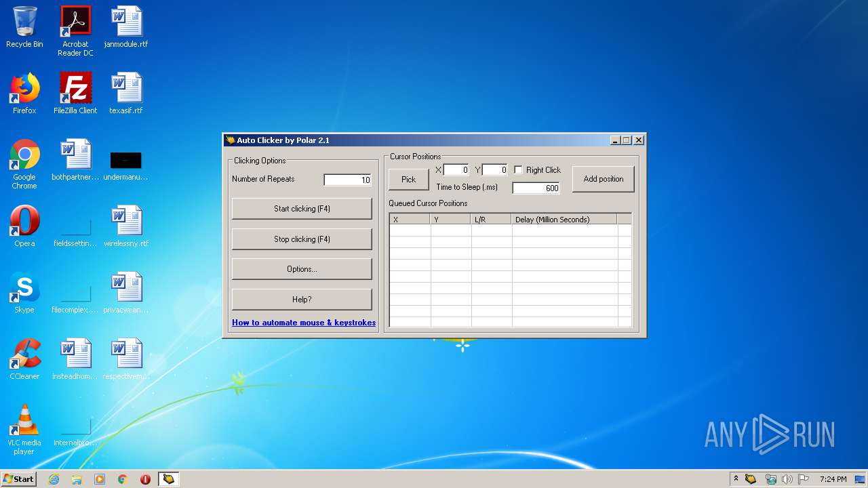Select the respectivem document icon
Image resolution: width=868 pixels, height=488 pixels.
pyautogui.click(x=126, y=360)
